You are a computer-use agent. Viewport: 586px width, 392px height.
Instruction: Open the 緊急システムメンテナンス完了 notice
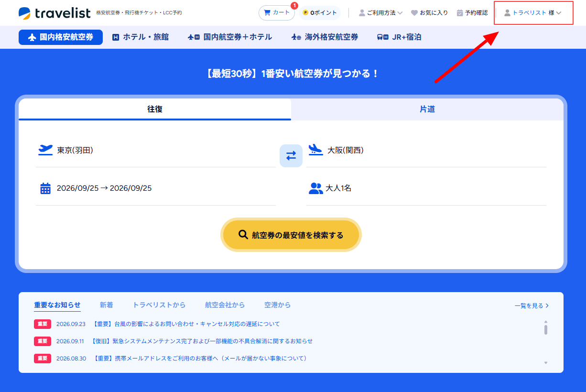[x=201, y=341]
